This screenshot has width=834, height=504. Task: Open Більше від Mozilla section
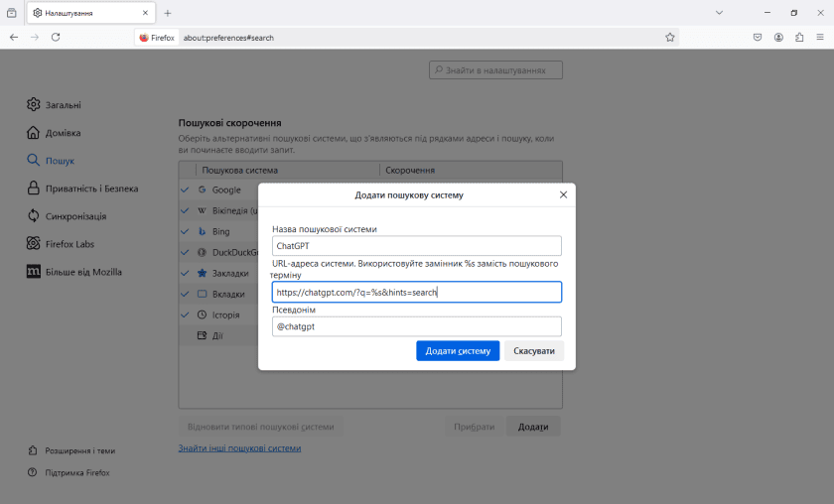coord(74,272)
